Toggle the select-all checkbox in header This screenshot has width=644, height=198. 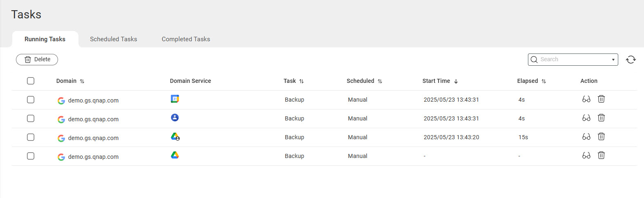[x=31, y=81]
